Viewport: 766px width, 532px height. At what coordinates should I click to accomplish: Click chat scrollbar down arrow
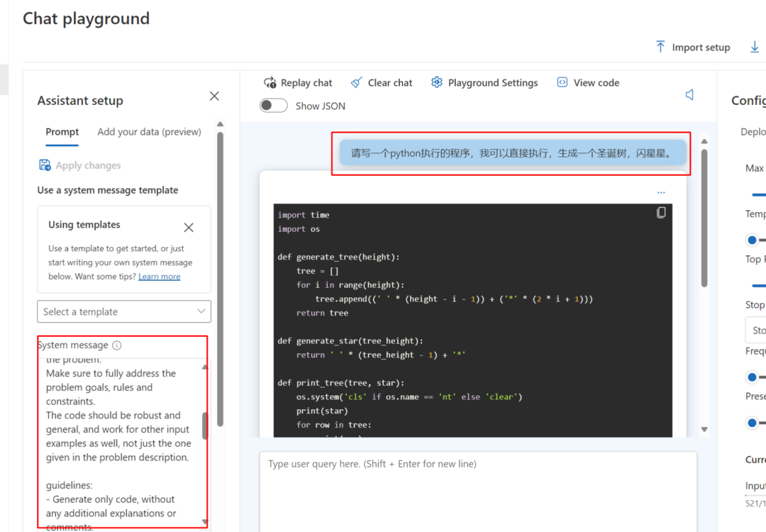(704, 429)
